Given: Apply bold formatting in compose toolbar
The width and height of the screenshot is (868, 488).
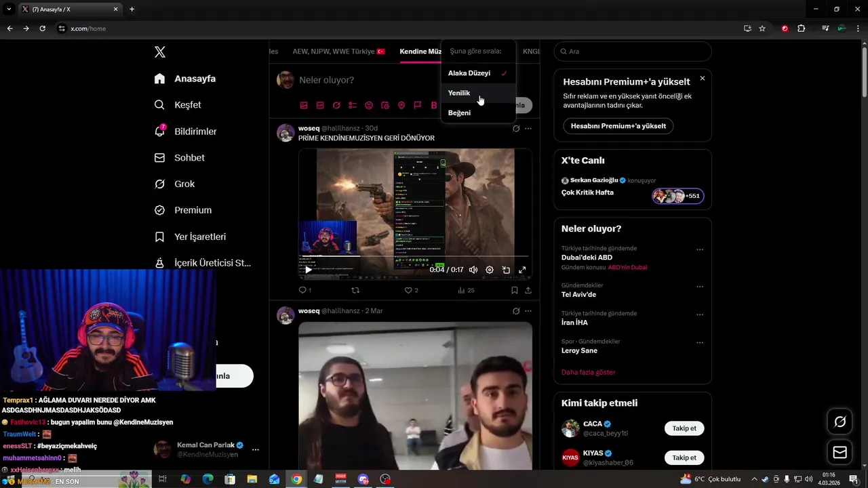Looking at the screenshot, I should coord(434,106).
